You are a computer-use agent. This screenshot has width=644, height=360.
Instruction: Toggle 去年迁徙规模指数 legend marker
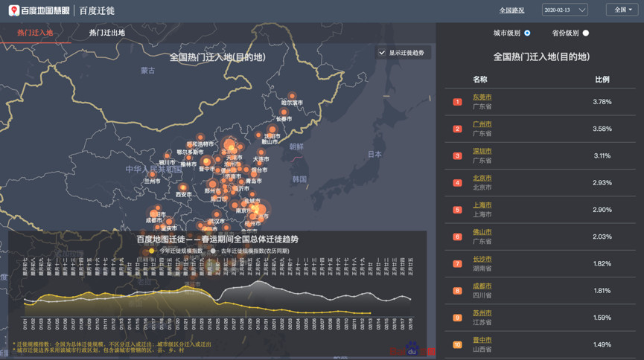click(213, 251)
